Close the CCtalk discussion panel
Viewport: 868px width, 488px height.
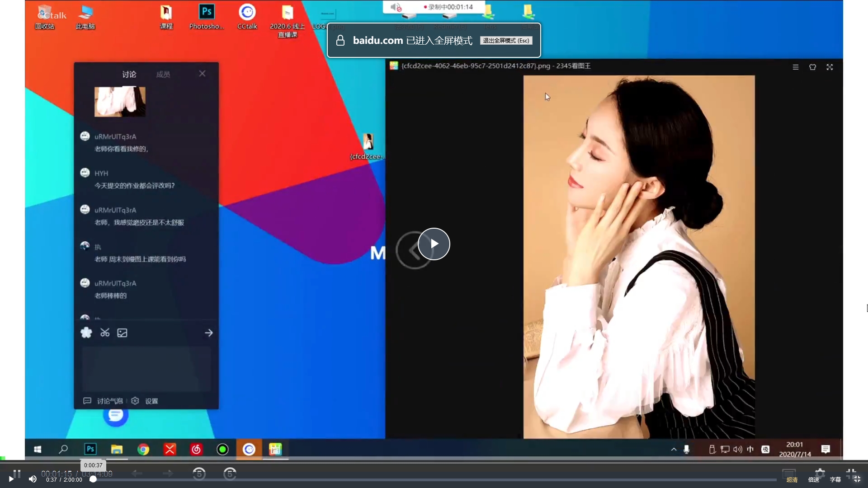(202, 73)
